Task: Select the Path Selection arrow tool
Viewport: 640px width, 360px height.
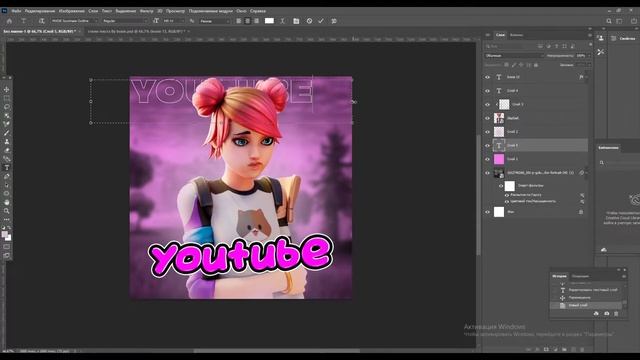Action: point(7,185)
